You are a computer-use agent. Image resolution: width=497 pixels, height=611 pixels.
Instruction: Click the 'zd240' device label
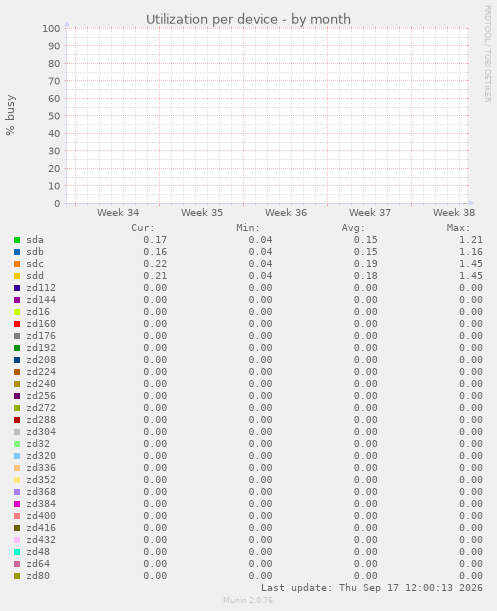41,384
